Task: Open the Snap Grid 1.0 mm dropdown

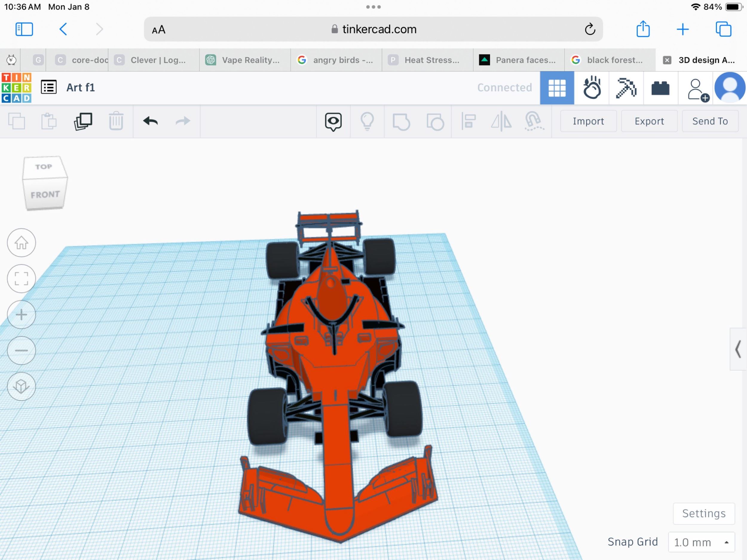Action: (x=701, y=542)
